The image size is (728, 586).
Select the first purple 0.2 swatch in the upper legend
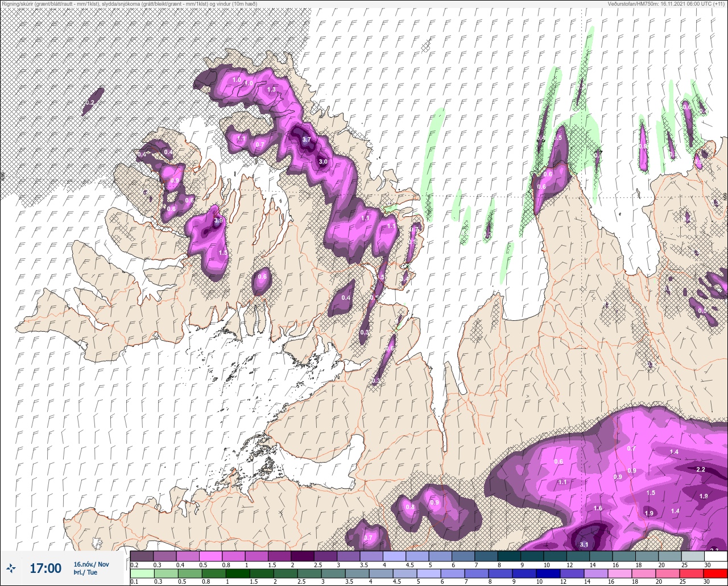[142, 556]
